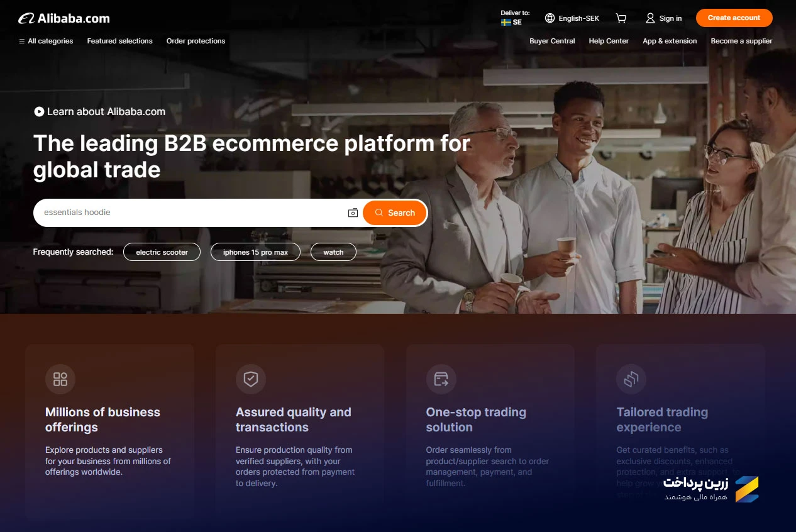Expand the All categories menu
796x532 pixels.
coord(50,41)
